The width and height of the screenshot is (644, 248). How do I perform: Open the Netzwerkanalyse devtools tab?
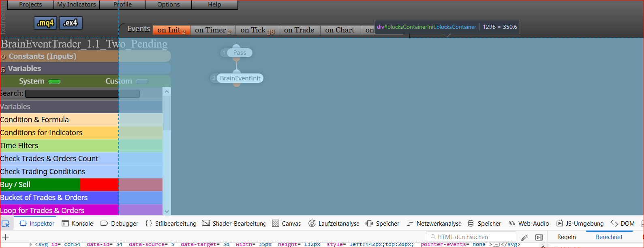point(434,224)
